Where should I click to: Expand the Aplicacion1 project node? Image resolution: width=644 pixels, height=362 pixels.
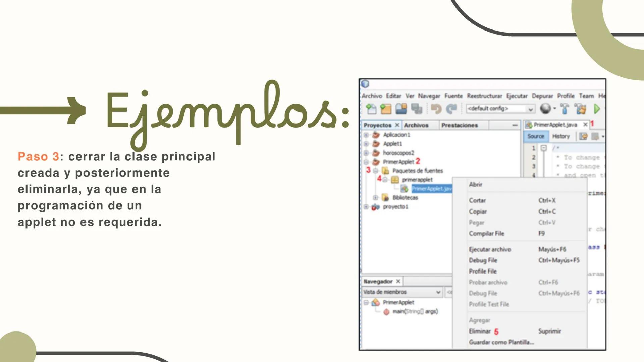pos(366,135)
